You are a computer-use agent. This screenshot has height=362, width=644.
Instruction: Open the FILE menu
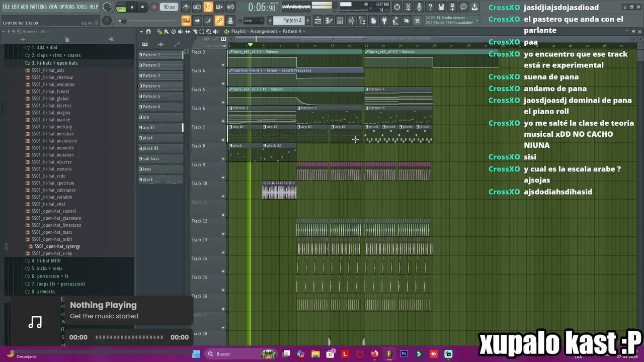[x=6, y=7]
